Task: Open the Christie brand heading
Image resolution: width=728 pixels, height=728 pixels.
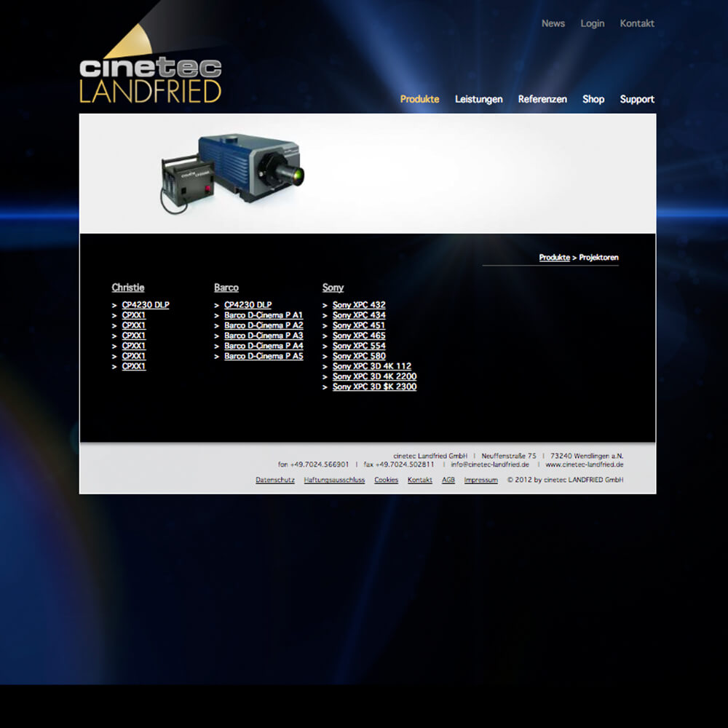Action: (128, 288)
